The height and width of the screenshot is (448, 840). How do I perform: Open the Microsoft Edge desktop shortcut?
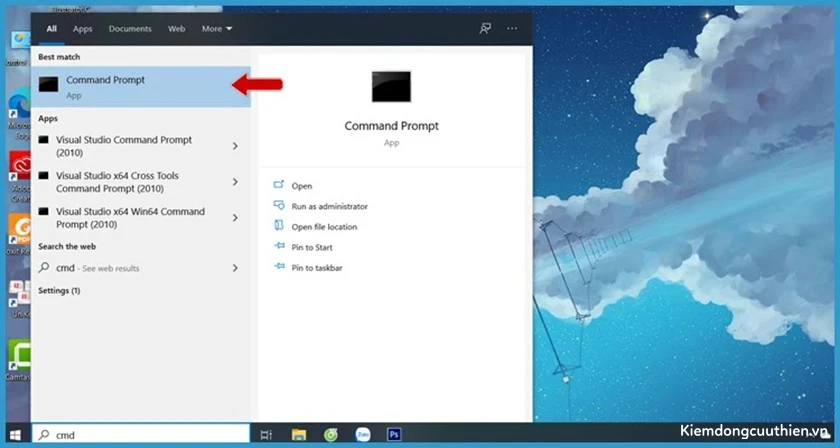point(19,113)
